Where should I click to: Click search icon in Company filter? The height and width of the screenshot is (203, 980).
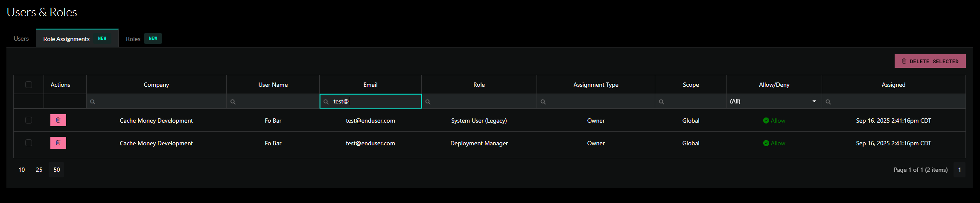click(x=93, y=102)
